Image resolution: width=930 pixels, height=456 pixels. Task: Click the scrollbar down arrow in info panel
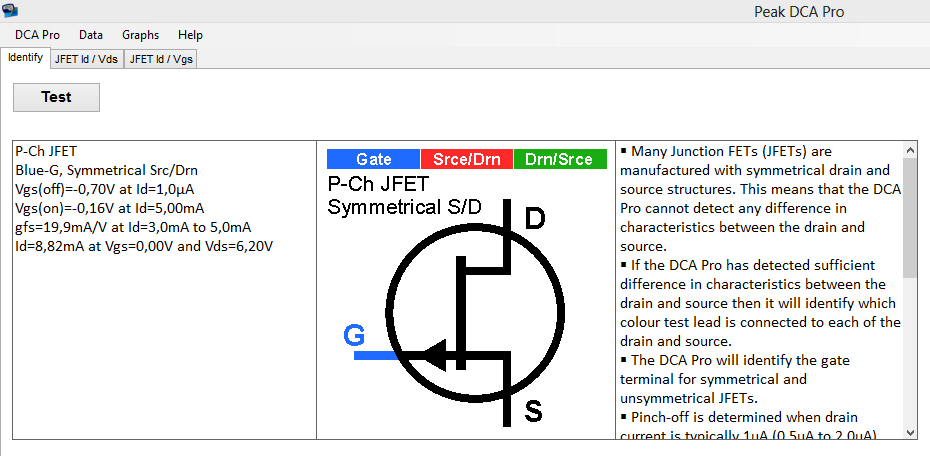(909, 432)
